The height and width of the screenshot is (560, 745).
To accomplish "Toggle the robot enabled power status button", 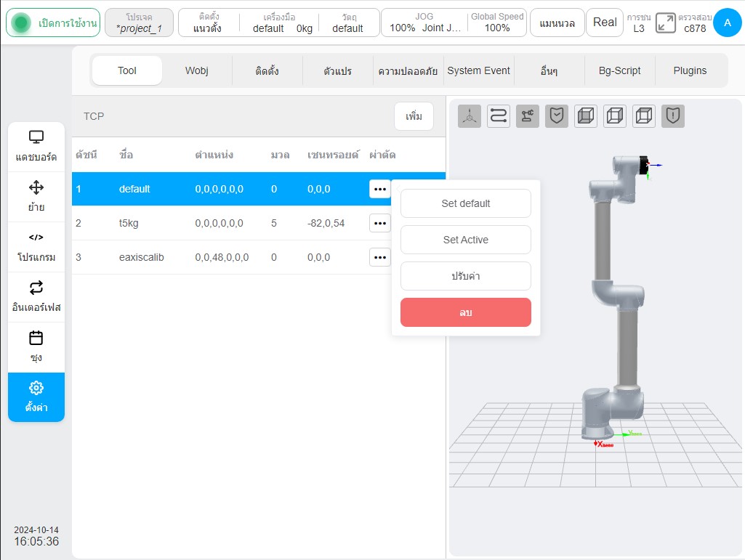I will tap(53, 23).
